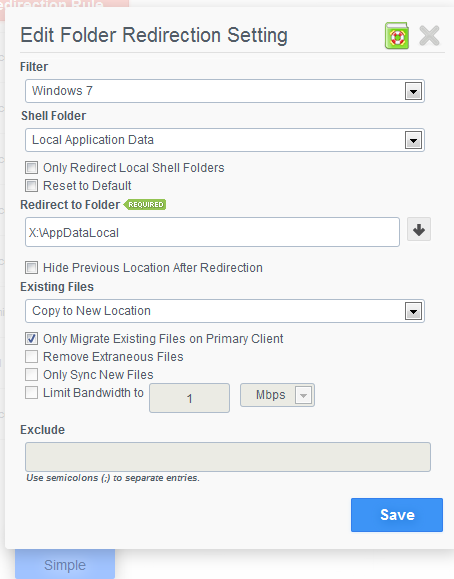Screen dimensions: 454x579
Task: Check the Reset to Default box
Action: coord(31,185)
